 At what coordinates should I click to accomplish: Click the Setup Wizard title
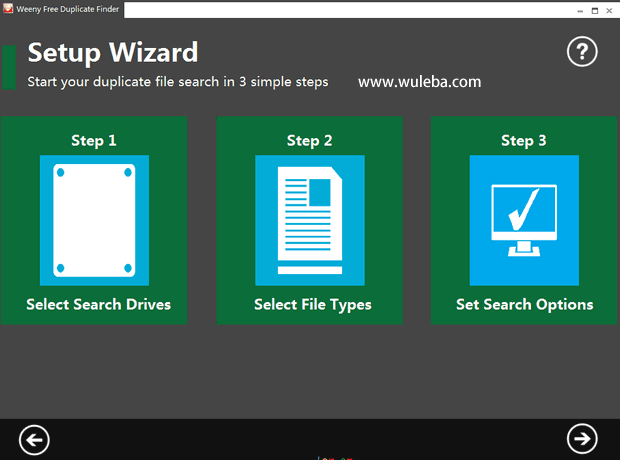click(113, 52)
